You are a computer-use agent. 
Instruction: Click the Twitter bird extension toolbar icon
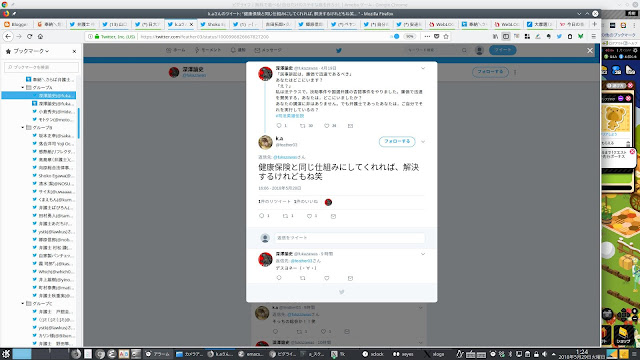click(559, 36)
